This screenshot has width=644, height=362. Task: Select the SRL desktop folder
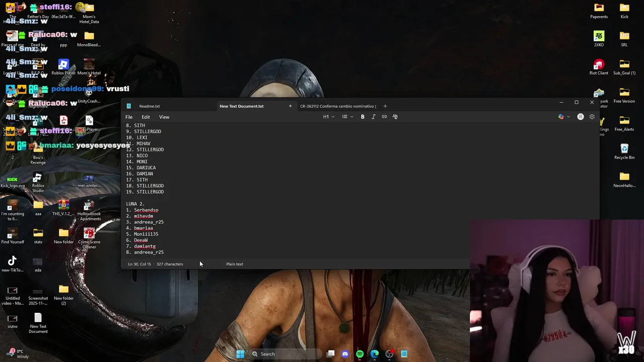pyautogui.click(x=624, y=39)
